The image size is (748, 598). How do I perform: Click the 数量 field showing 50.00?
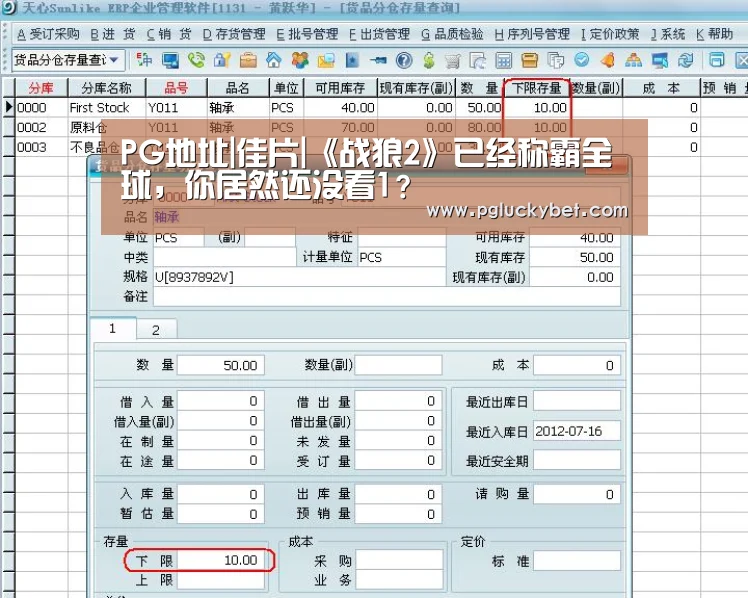(220, 366)
